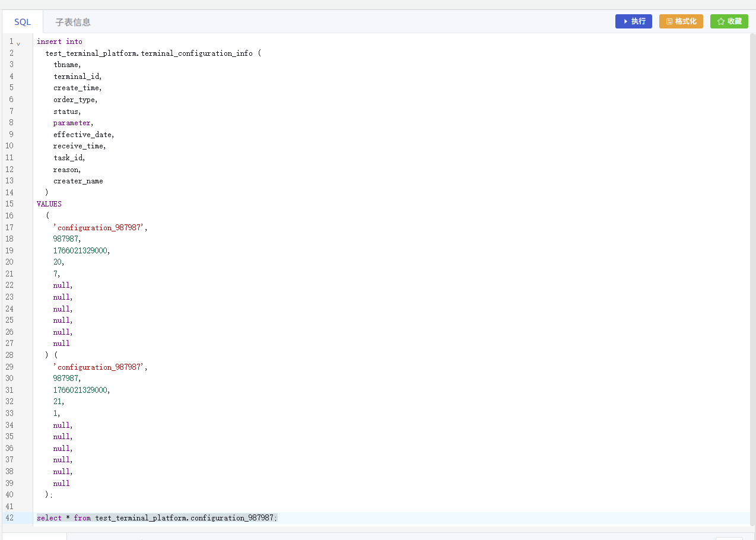Click the select statement on line 42
The image size is (756, 540).
point(157,518)
